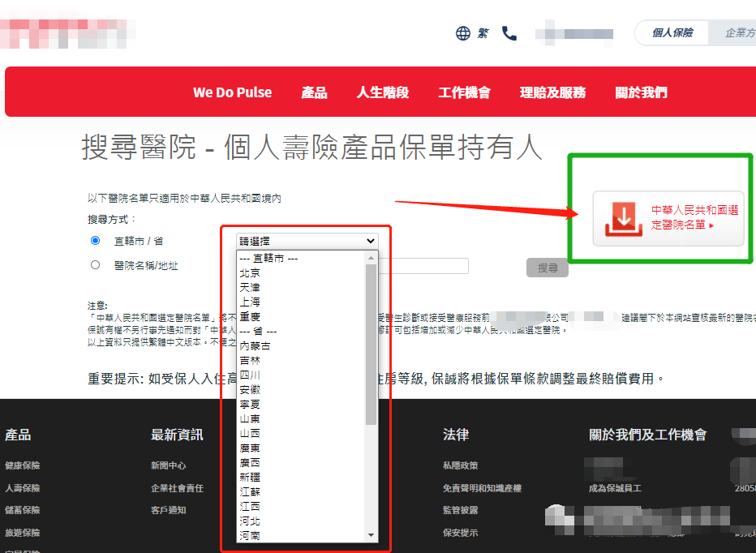This screenshot has width=756, height=553.
Task: Click the 繁 traditional Chinese icon
Action: pos(482,33)
